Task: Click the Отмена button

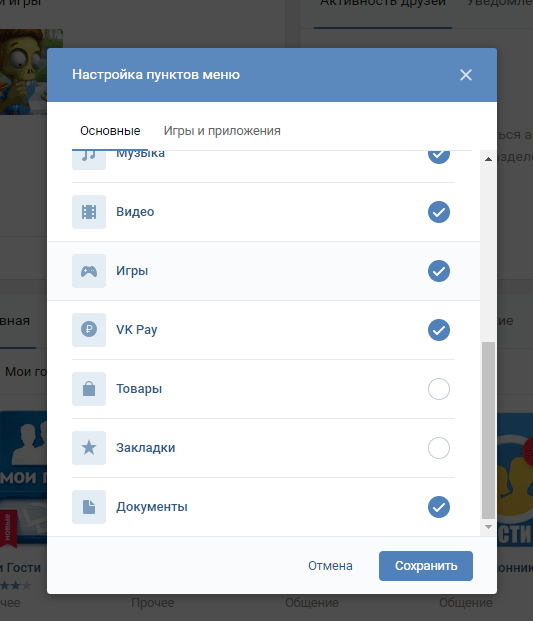Action: [x=330, y=566]
